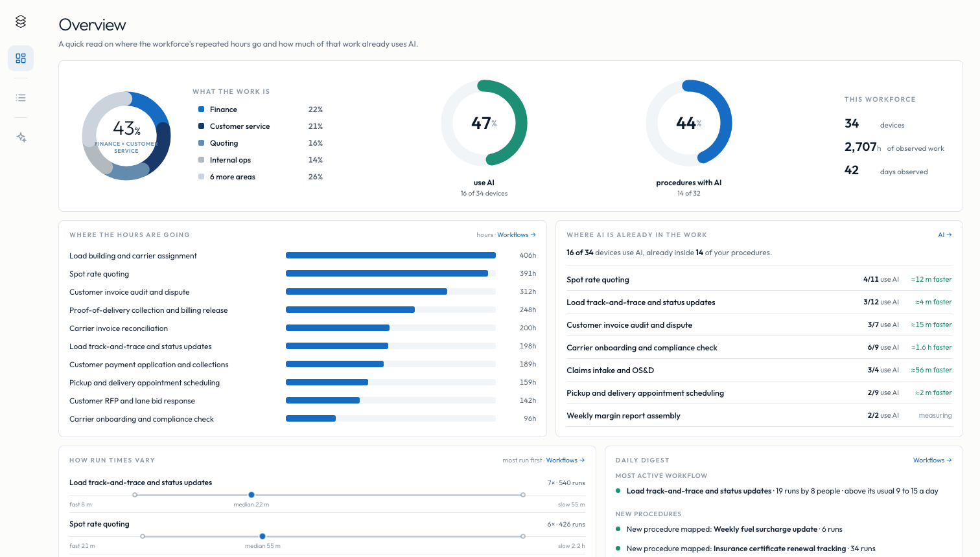Click the fast 8 m endpoint marker
Image resolution: width=980 pixels, height=557 pixels.
(135, 495)
